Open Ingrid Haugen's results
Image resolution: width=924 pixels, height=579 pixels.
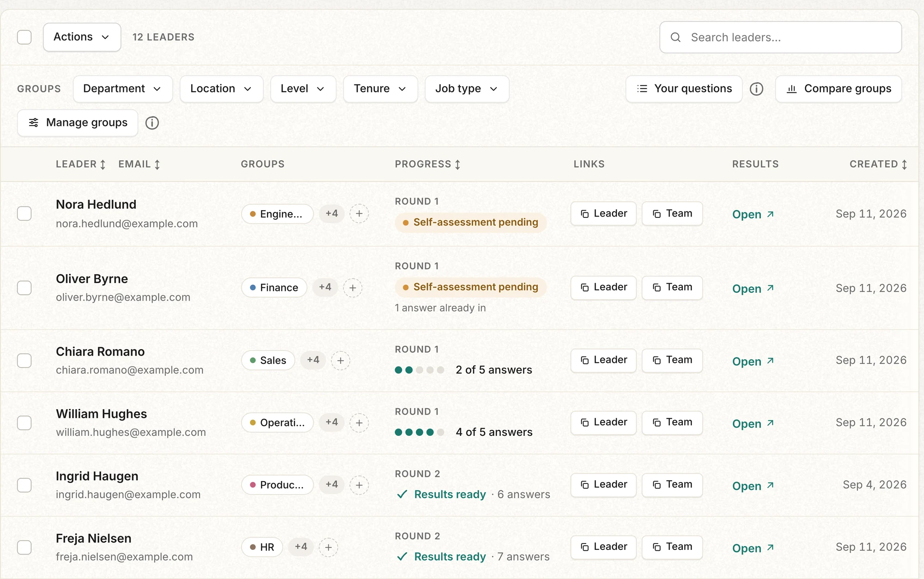click(x=753, y=486)
